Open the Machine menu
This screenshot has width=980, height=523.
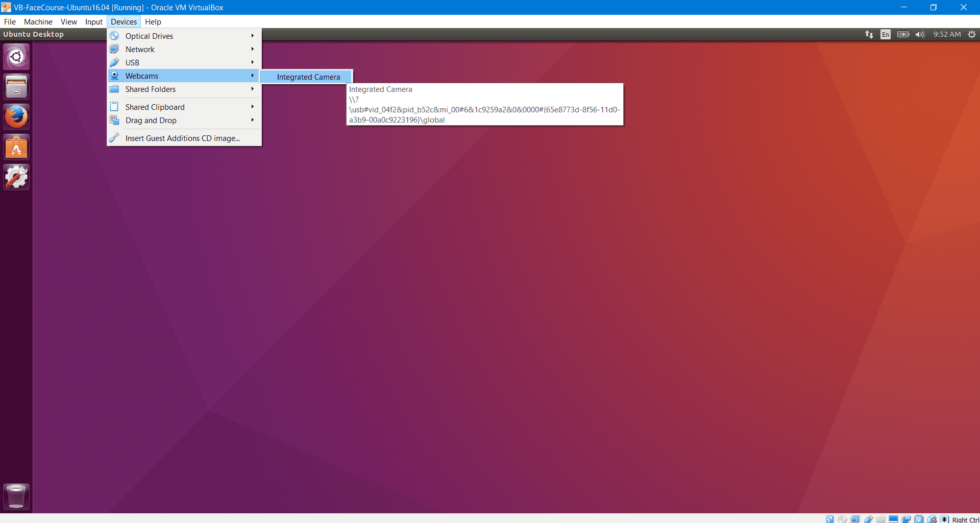38,21
